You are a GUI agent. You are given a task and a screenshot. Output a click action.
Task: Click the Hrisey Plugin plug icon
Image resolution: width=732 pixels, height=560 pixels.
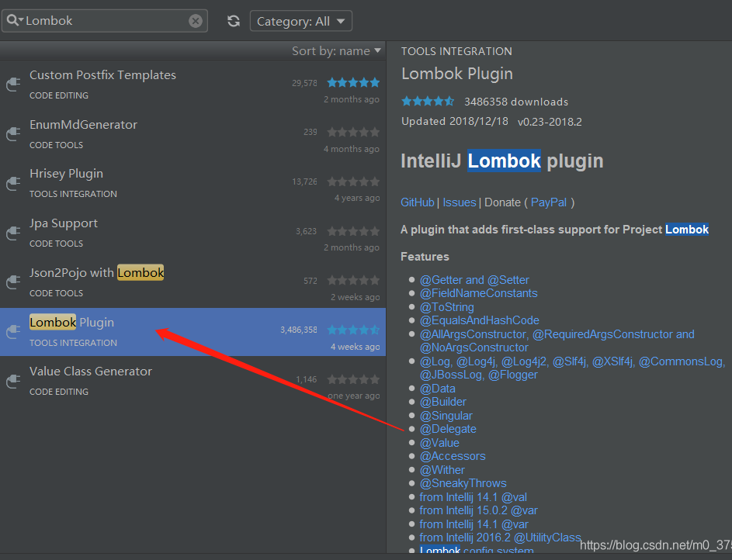tap(12, 183)
